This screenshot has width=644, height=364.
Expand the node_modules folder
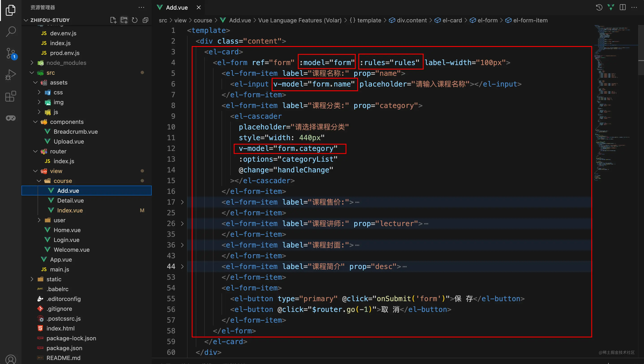66,63
